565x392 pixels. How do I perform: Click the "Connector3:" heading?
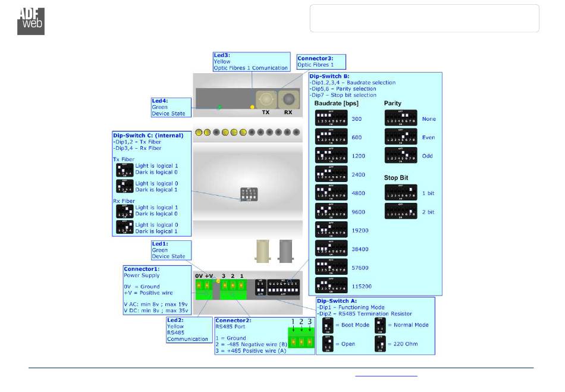[x=315, y=58]
